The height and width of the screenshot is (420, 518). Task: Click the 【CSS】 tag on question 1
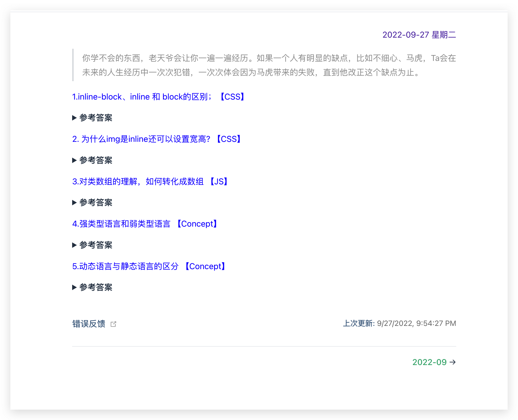232,97
